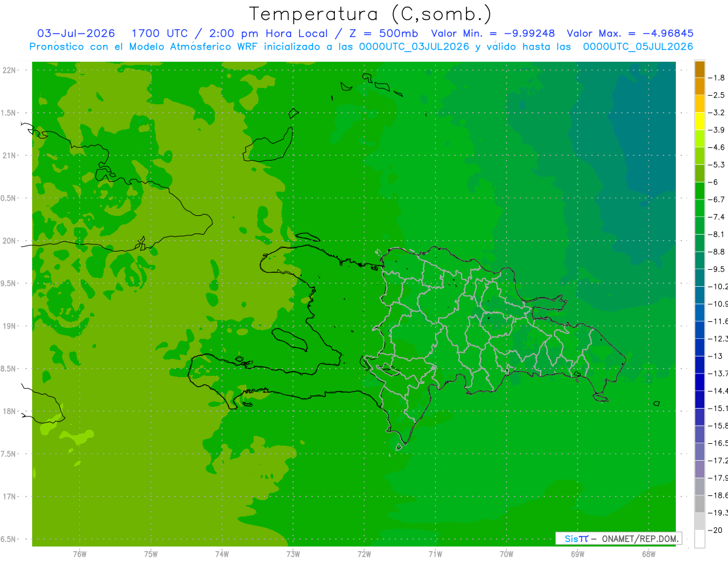Image resolution: width=728 pixels, height=562 pixels.
Task: Click dark blue swatch between -13.7 and -14.4
Action: coord(699,382)
